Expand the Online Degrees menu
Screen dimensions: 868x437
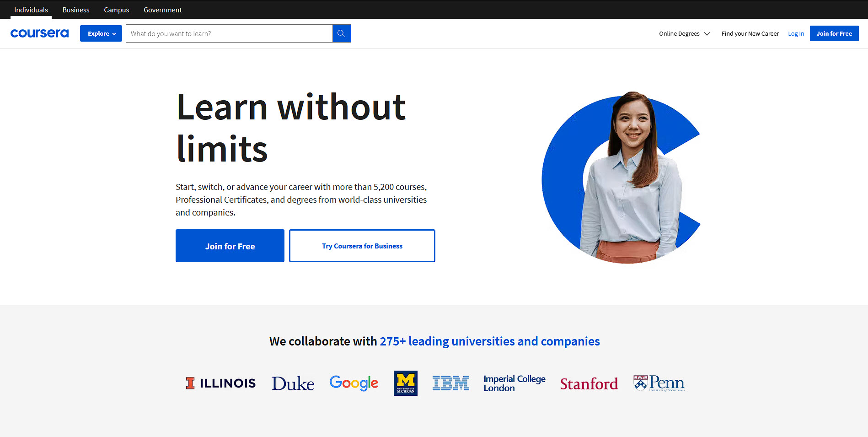685,33
